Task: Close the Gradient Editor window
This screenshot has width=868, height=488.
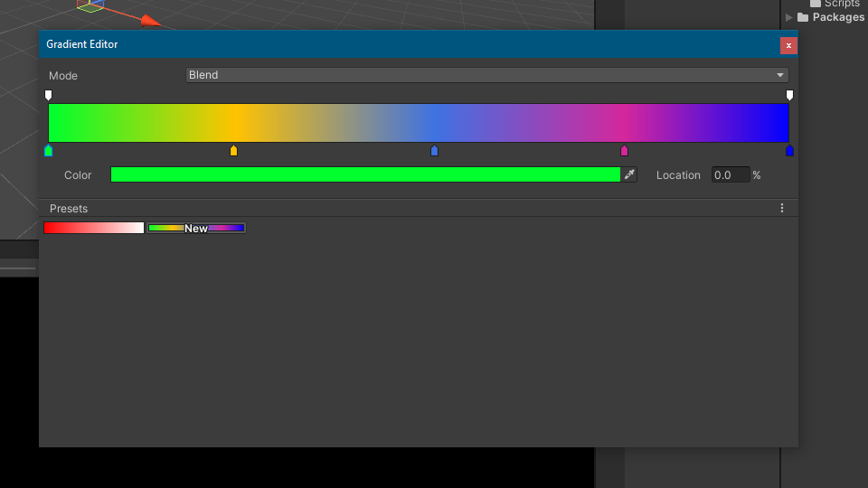Action: click(x=788, y=45)
